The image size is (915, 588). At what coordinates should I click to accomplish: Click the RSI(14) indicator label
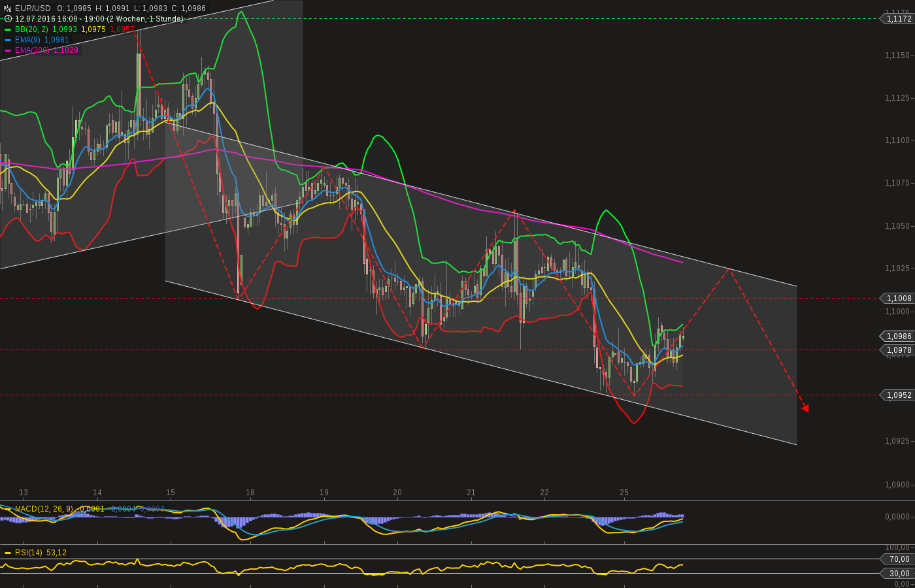pyautogui.click(x=29, y=553)
